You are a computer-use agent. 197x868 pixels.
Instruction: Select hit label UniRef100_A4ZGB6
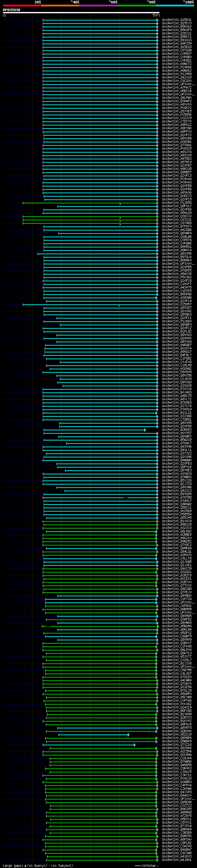176,230
